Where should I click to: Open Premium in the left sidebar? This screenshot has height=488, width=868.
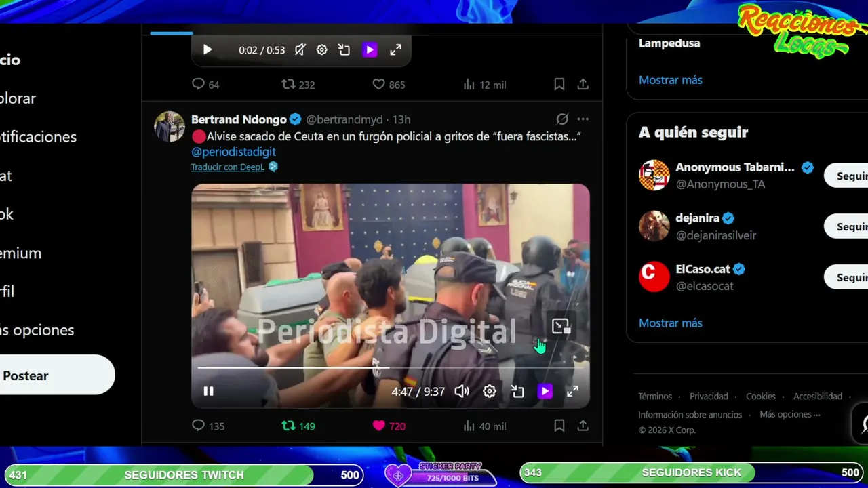coord(20,253)
